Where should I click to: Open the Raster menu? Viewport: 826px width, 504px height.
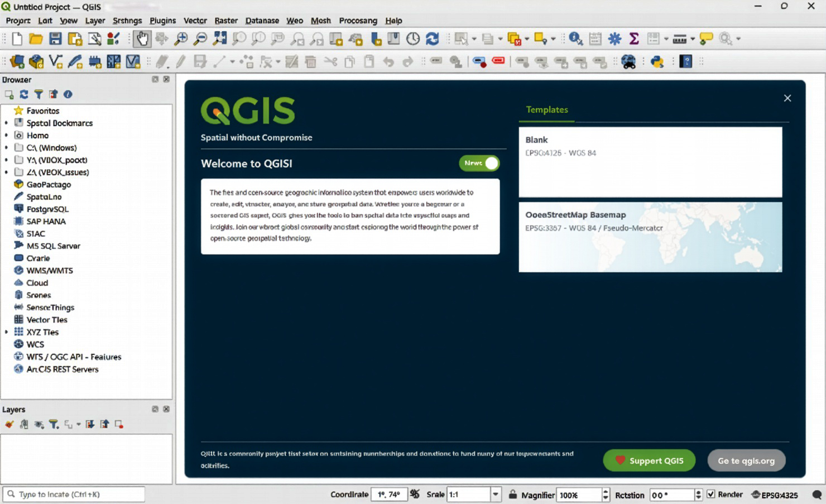226,21
